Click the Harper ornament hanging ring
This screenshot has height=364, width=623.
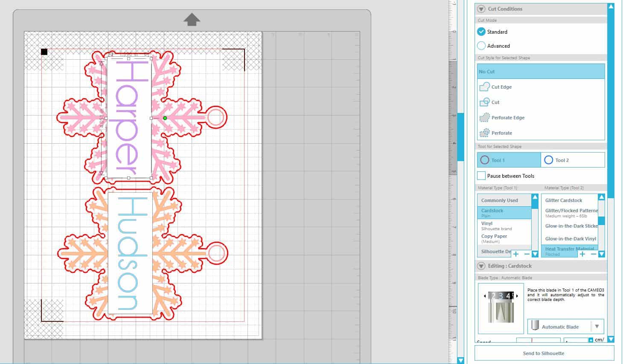tap(216, 117)
